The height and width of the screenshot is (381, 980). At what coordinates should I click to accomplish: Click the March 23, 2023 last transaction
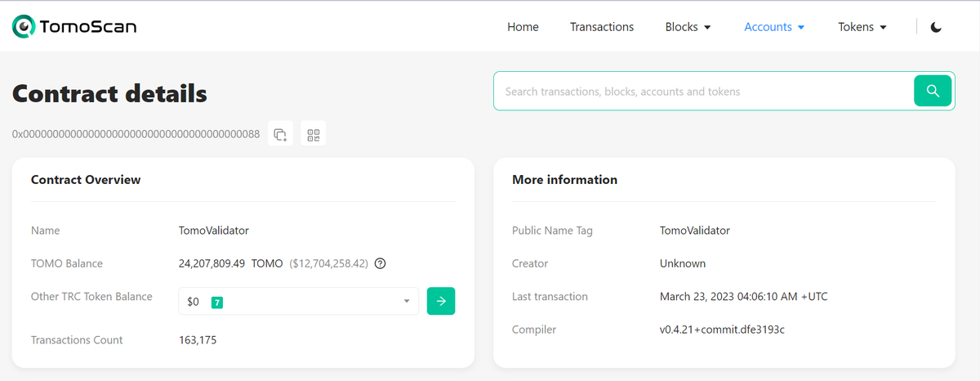(x=744, y=296)
